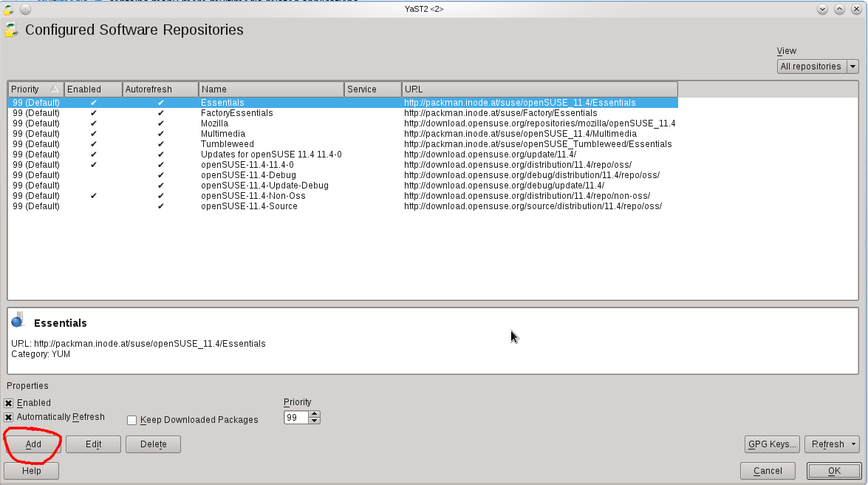Sort by URL column header
This screenshot has height=485, width=868.
coord(540,89)
